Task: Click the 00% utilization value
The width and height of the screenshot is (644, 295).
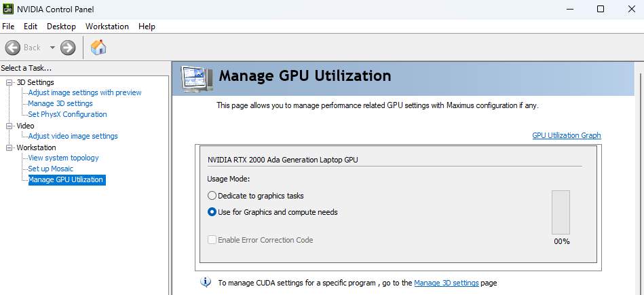Action: coord(561,241)
